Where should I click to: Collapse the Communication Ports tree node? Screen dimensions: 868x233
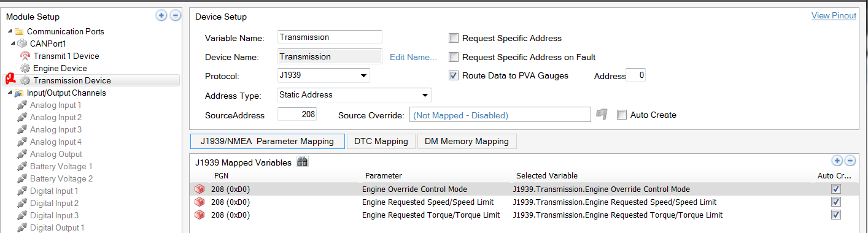point(9,31)
